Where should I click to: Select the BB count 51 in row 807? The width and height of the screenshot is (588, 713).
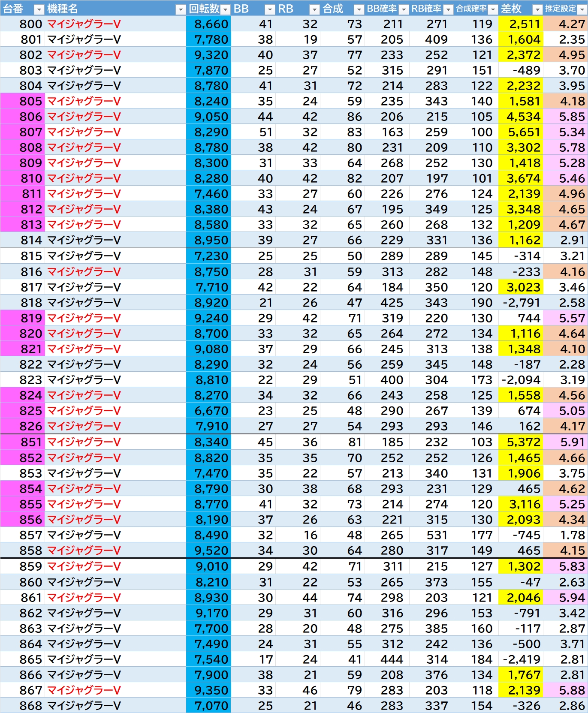(253, 132)
